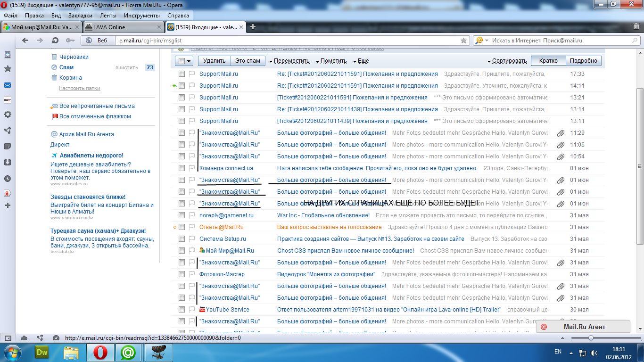644x362 pixels.
Task: Open the search engine selector dropdown
Action: click(x=487, y=41)
